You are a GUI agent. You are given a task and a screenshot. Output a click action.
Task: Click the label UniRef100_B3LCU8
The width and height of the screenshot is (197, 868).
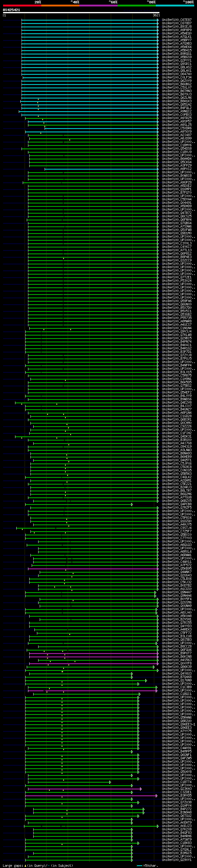177,636
